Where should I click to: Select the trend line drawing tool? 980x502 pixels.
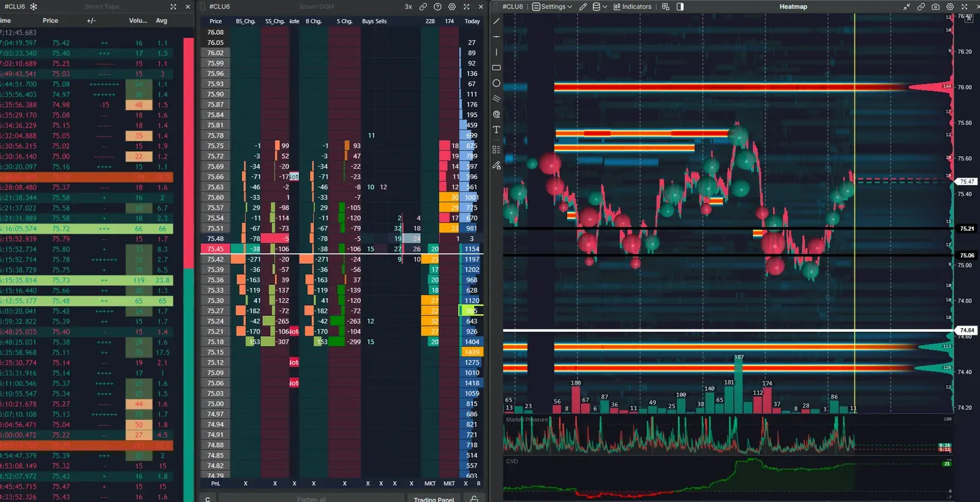(x=496, y=21)
